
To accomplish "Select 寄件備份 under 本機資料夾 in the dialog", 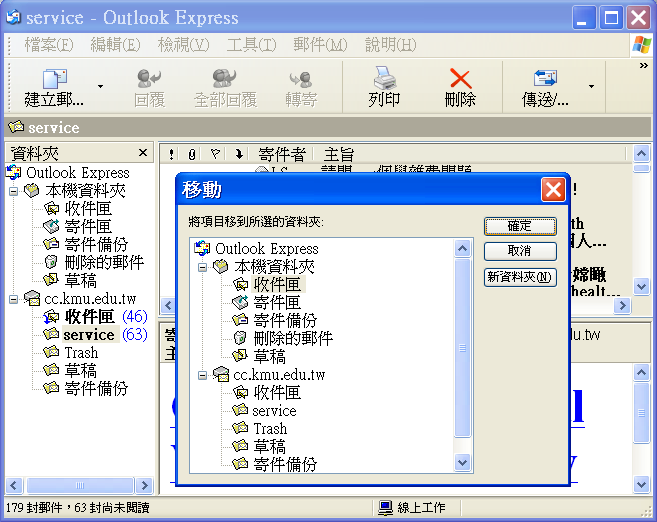I will pyautogui.click(x=285, y=320).
